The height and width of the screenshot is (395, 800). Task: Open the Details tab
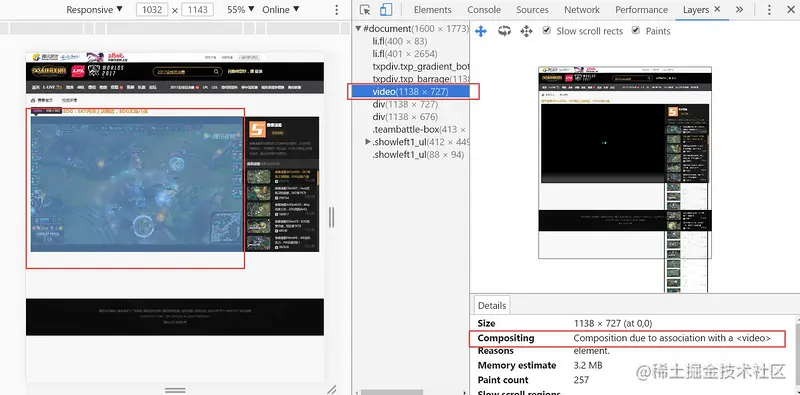(492, 306)
